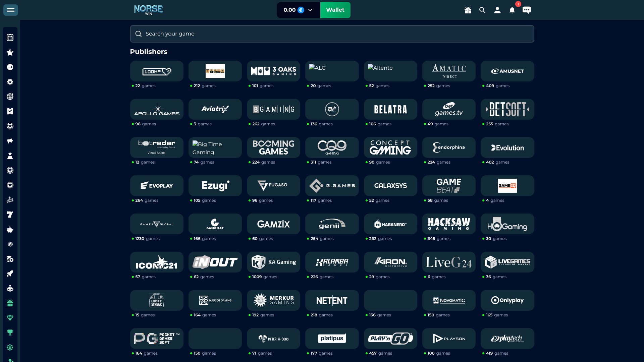Click the star badge sidebar icon
Image resolution: width=644 pixels, height=362 pixels.
(x=10, y=82)
